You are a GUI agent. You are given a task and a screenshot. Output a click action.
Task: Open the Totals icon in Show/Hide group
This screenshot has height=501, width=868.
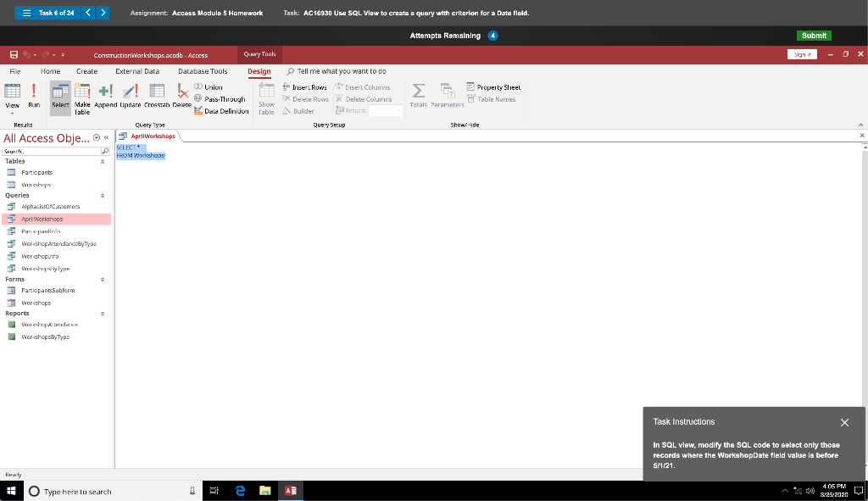(418, 95)
